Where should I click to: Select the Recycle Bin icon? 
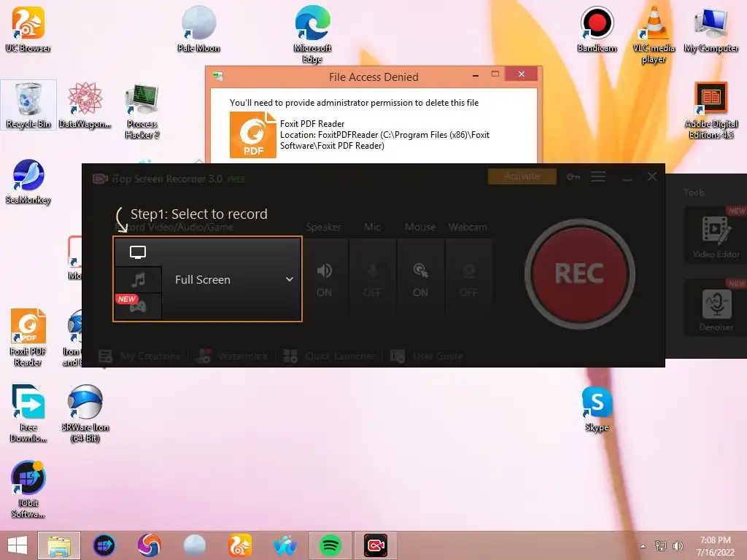(28, 106)
